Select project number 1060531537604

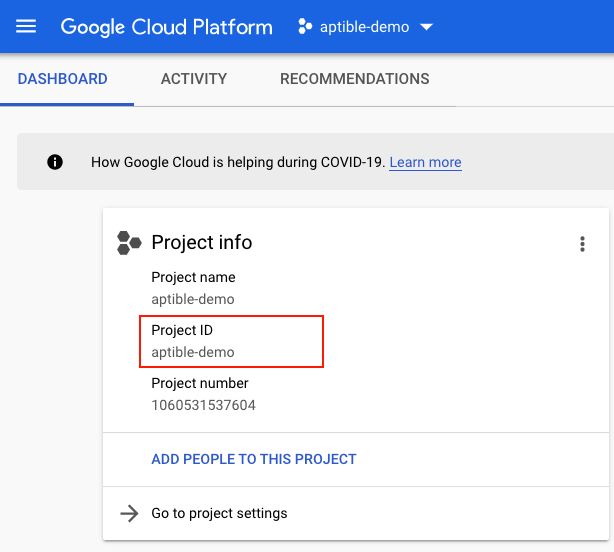tap(204, 405)
